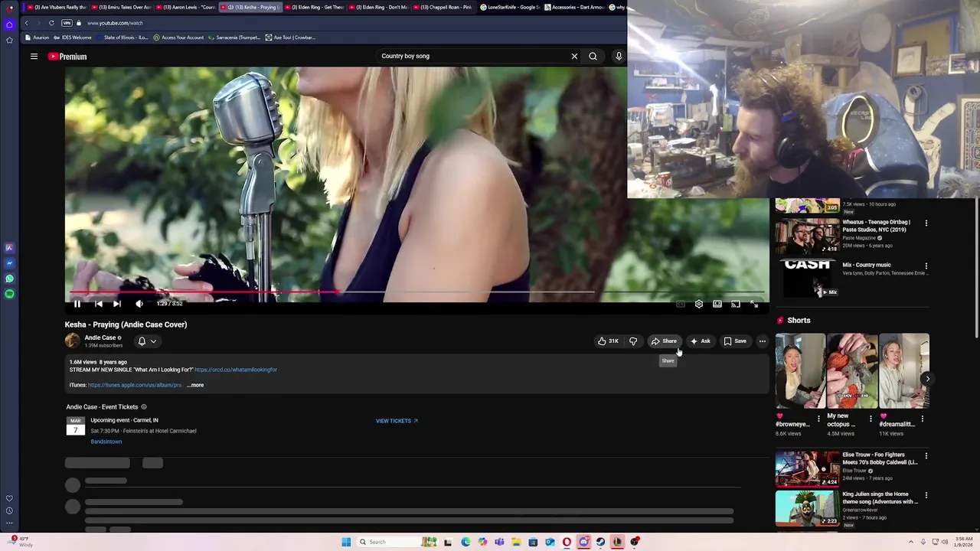
Task: Open options for Wheatus Teenage Dirtbag video
Action: click(x=926, y=223)
